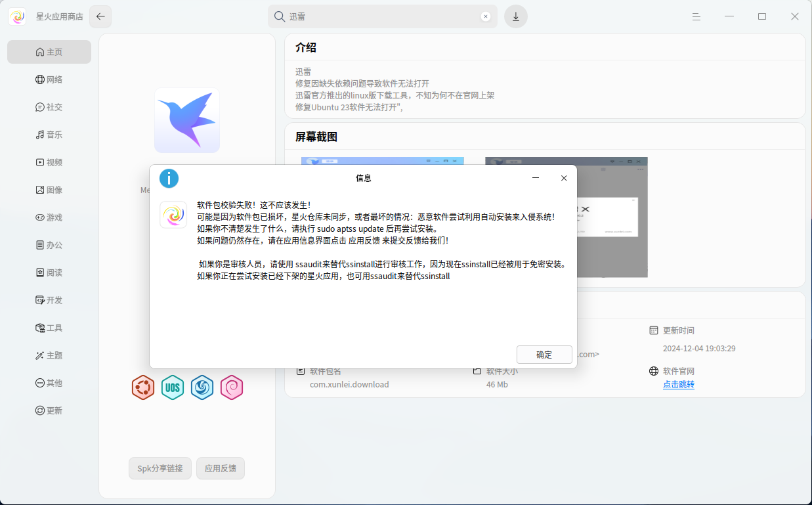
Task: Click the Spk分享链接 button
Action: (x=160, y=468)
